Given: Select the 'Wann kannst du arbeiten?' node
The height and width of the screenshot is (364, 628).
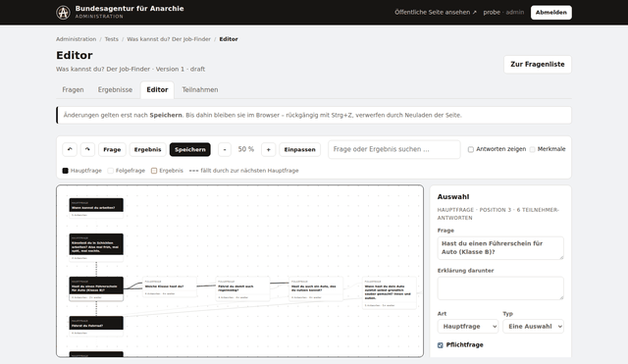Looking at the screenshot, I should point(96,208).
